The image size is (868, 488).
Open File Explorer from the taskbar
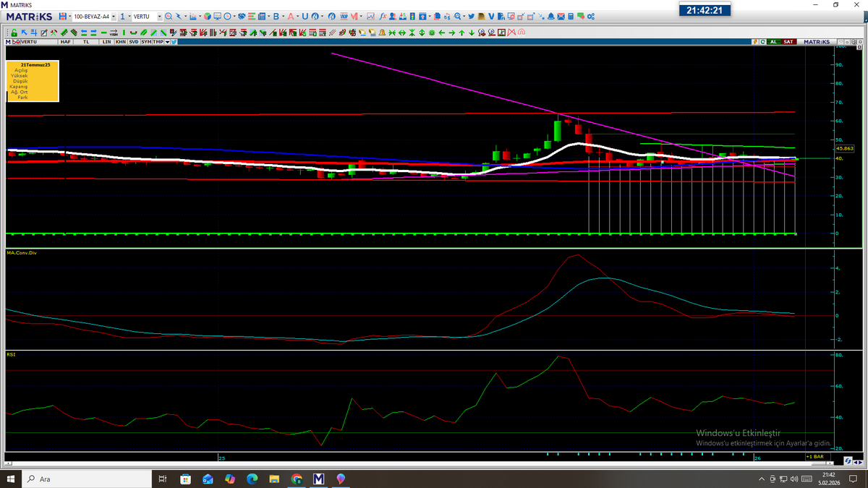[x=274, y=479]
